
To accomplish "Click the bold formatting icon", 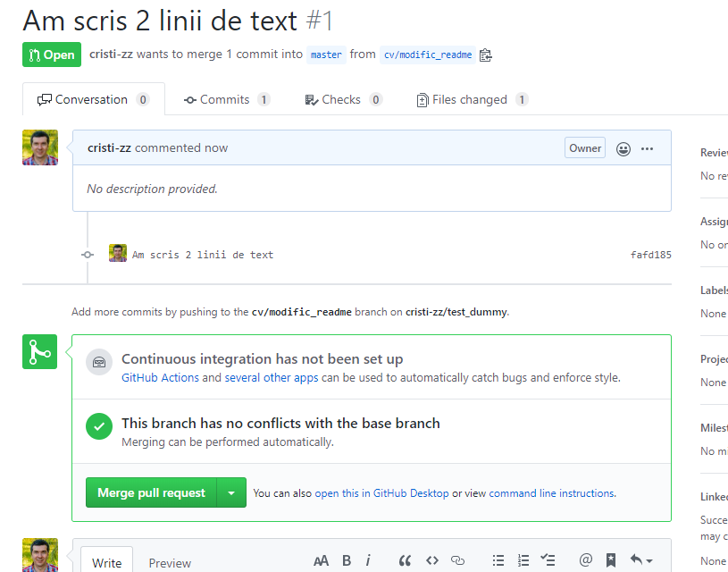I will coord(347,560).
